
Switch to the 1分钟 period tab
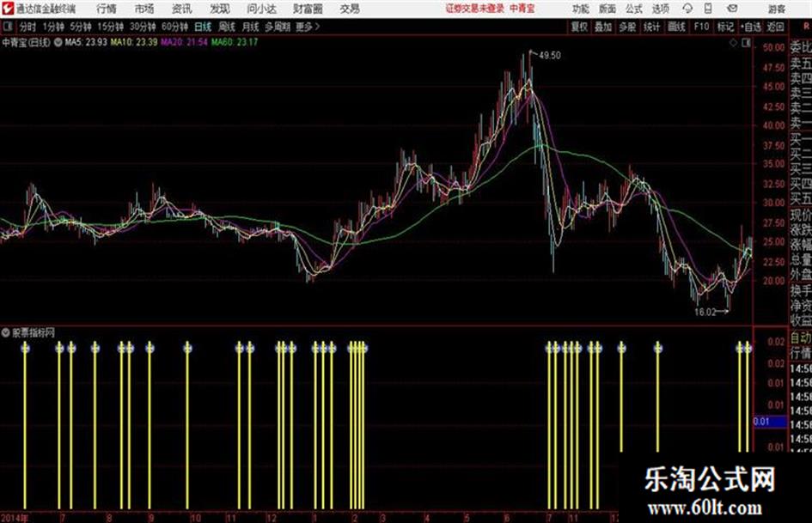pyautogui.click(x=52, y=27)
